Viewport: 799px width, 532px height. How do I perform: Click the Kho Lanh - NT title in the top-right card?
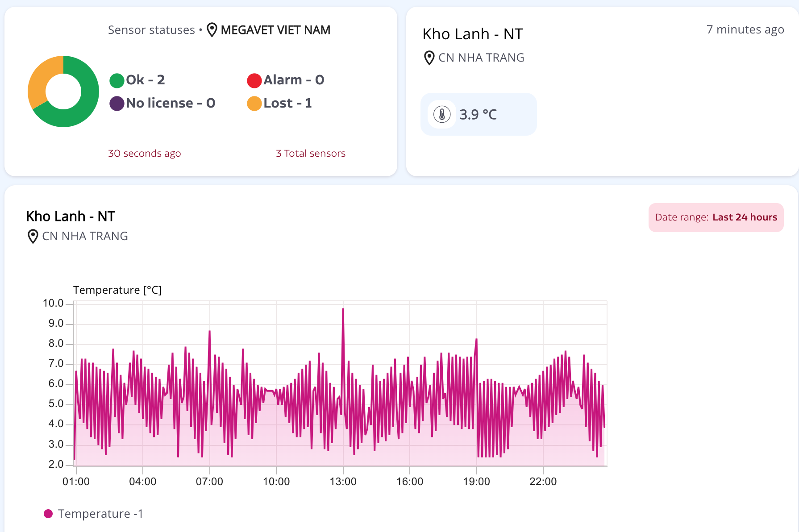click(473, 34)
